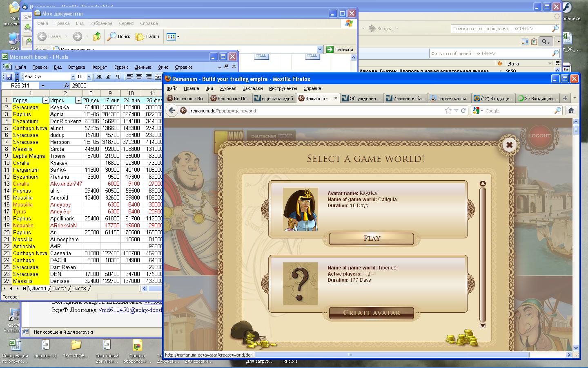Viewport: 588px width, 368px height.
Task: Click the Вперёд forward button in Thunderbird
Action: 381,29
